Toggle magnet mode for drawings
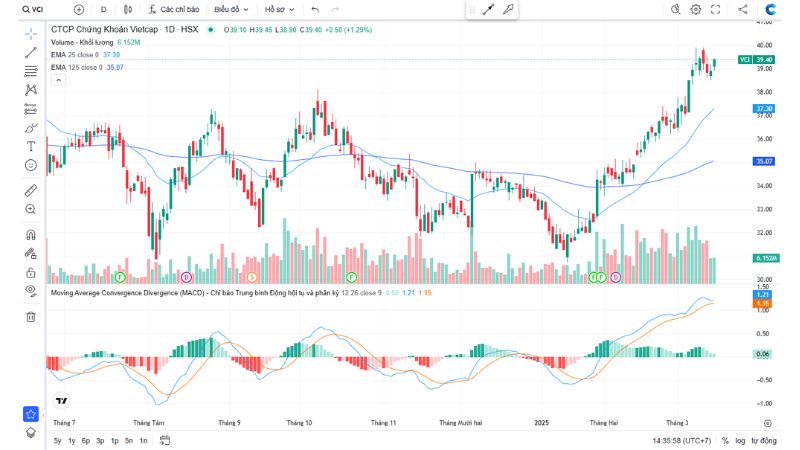 coord(31,235)
